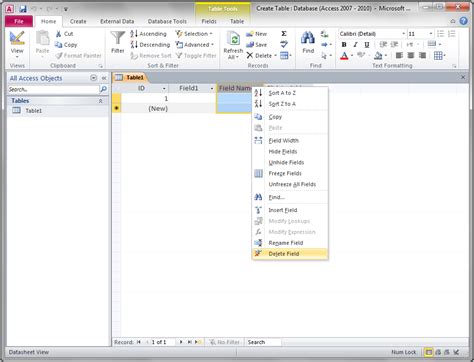Apply Underline text formatting

(367, 45)
